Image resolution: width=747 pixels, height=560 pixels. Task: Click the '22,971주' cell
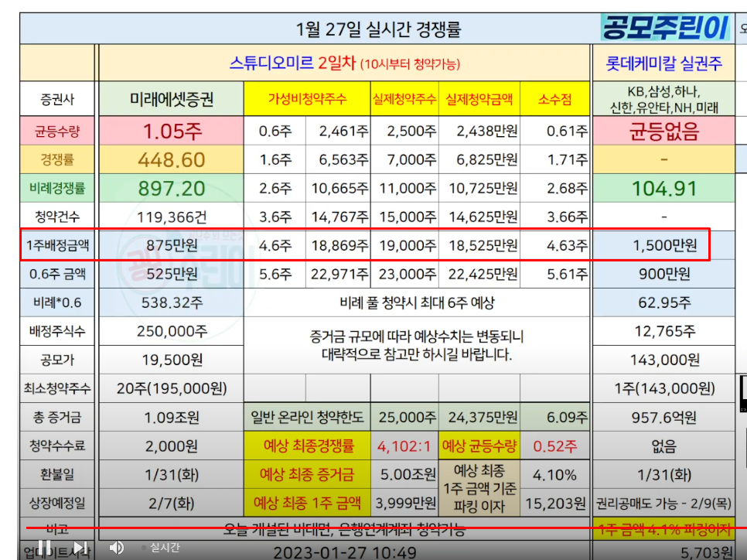(338, 274)
